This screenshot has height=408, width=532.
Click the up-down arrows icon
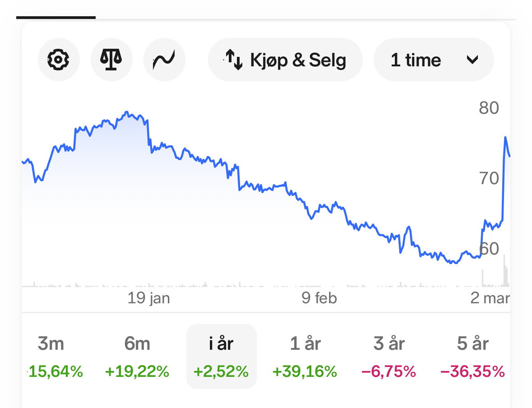coord(234,60)
